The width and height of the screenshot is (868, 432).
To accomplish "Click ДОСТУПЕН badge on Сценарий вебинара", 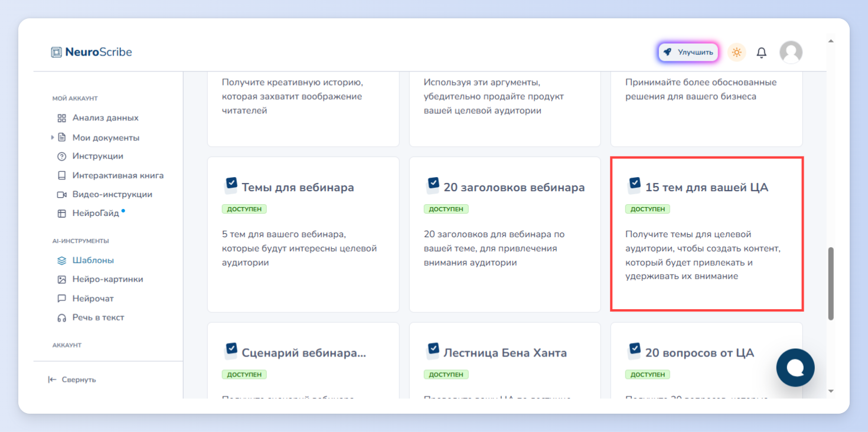I will [x=244, y=375].
